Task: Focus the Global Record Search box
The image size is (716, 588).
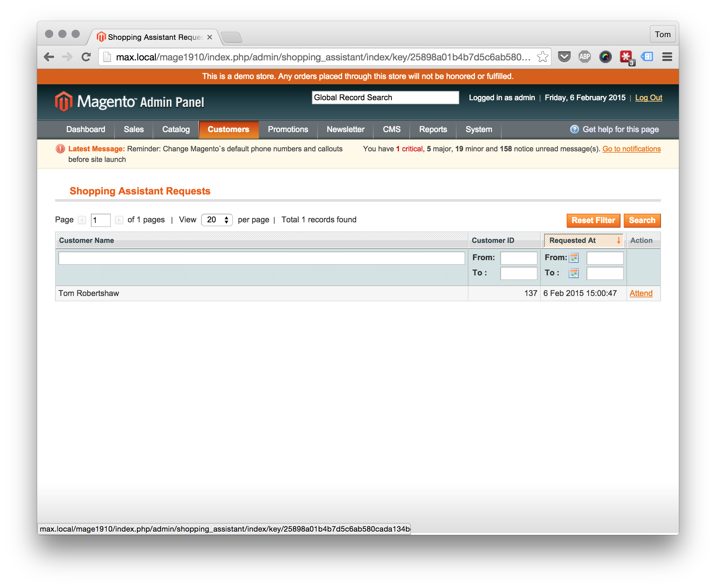Action: tap(385, 98)
